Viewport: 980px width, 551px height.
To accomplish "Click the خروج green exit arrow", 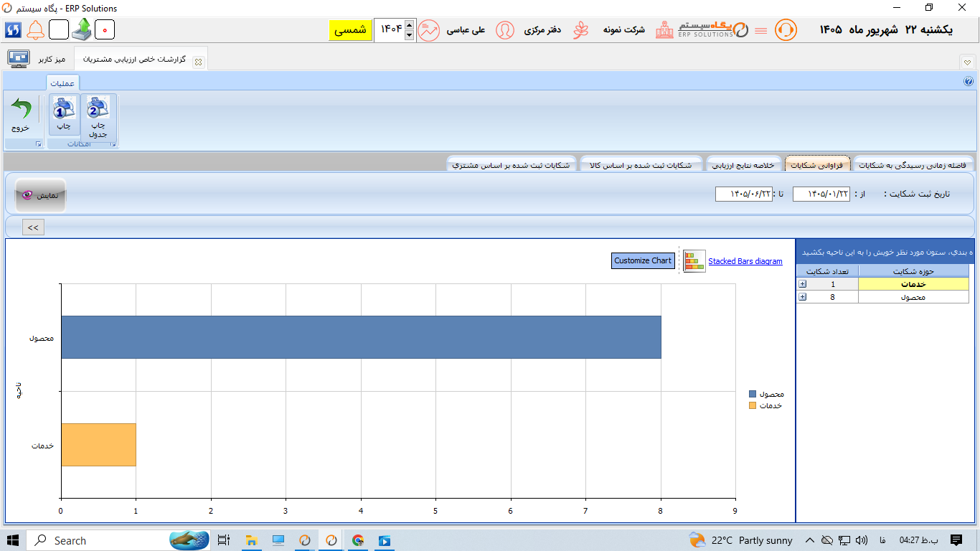I will 20,115.
